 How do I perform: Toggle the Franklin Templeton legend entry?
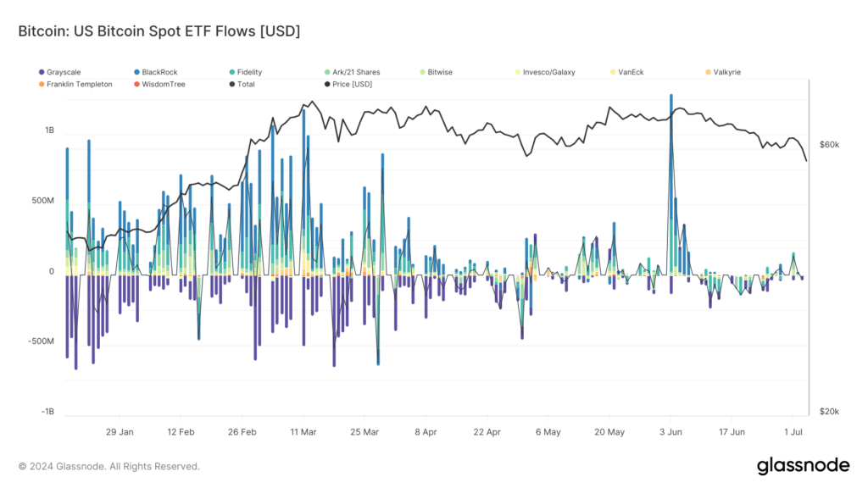pos(75,84)
